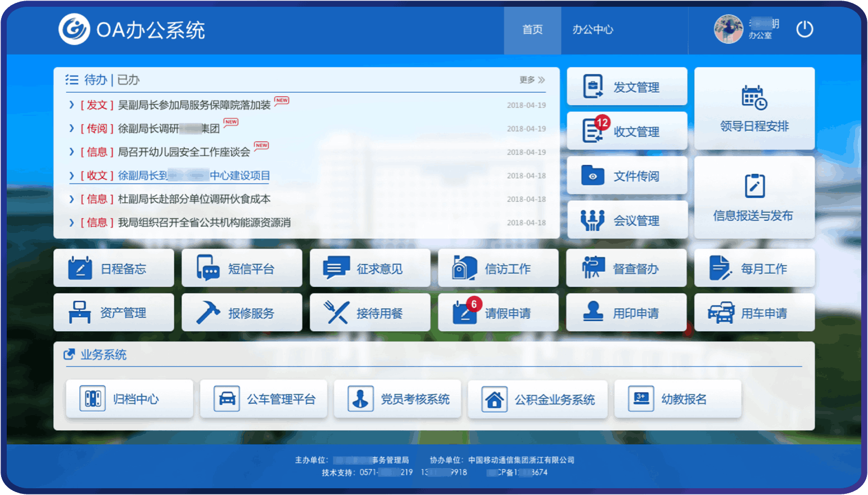Open the 用车申请 car icon
The height and width of the screenshot is (495, 868).
[x=721, y=313]
